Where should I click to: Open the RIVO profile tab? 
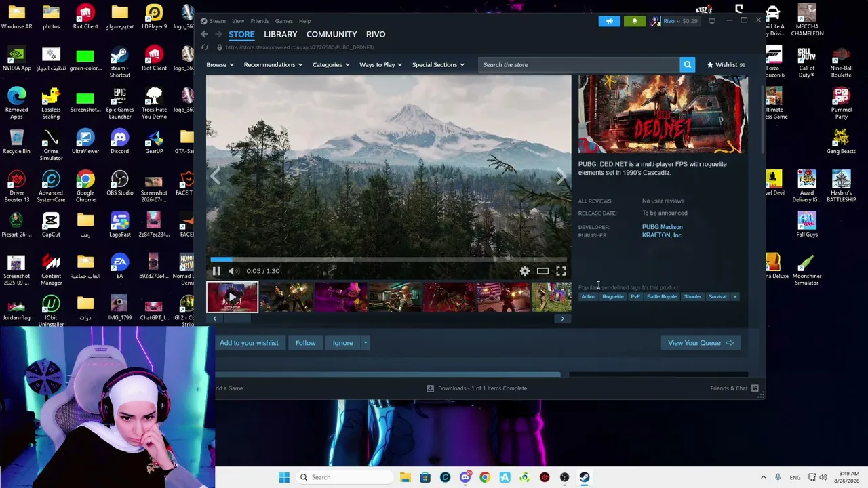376,34
